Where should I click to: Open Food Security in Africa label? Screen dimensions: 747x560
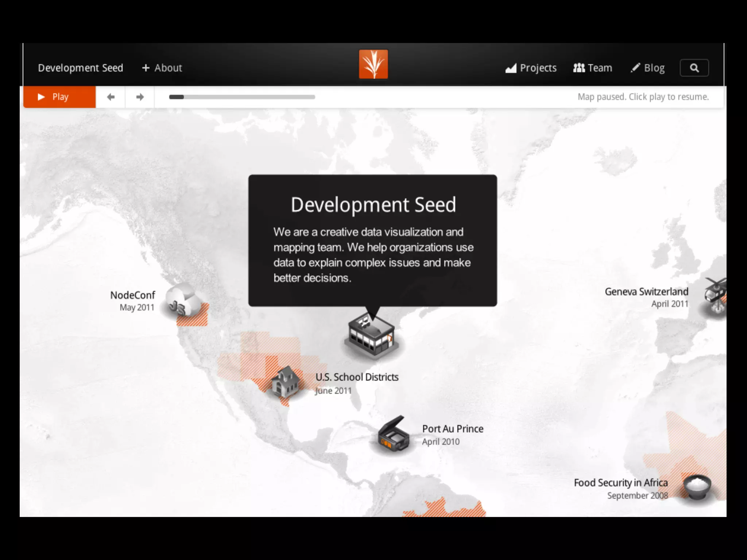(620, 483)
